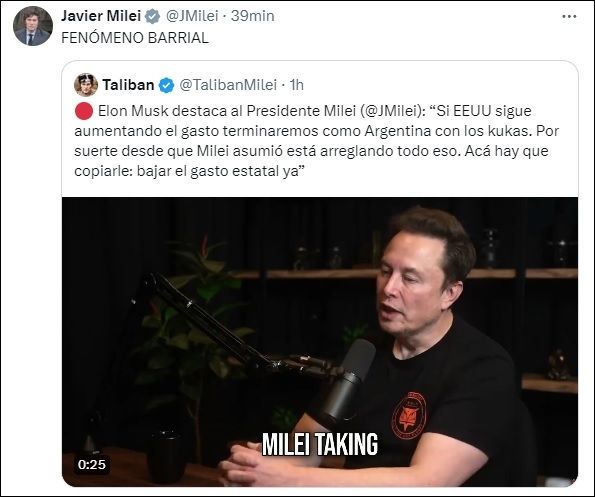The width and height of the screenshot is (595, 497).
Task: Click the MILEI TAKING video caption
Action: pyautogui.click(x=320, y=444)
